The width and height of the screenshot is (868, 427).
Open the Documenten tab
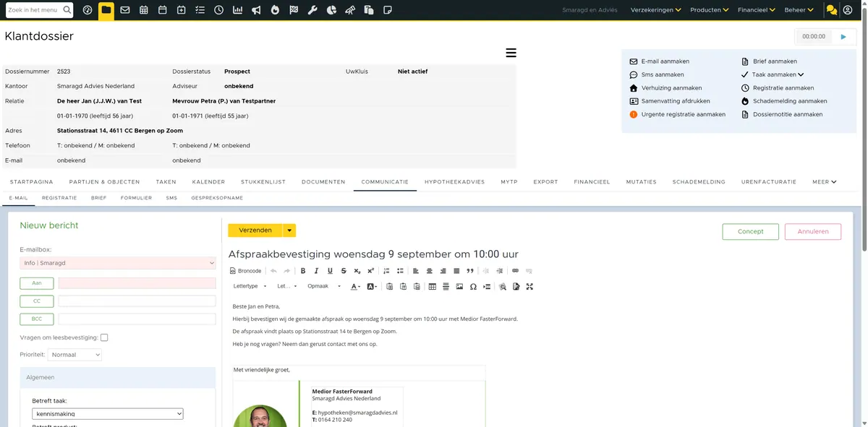[x=323, y=182]
